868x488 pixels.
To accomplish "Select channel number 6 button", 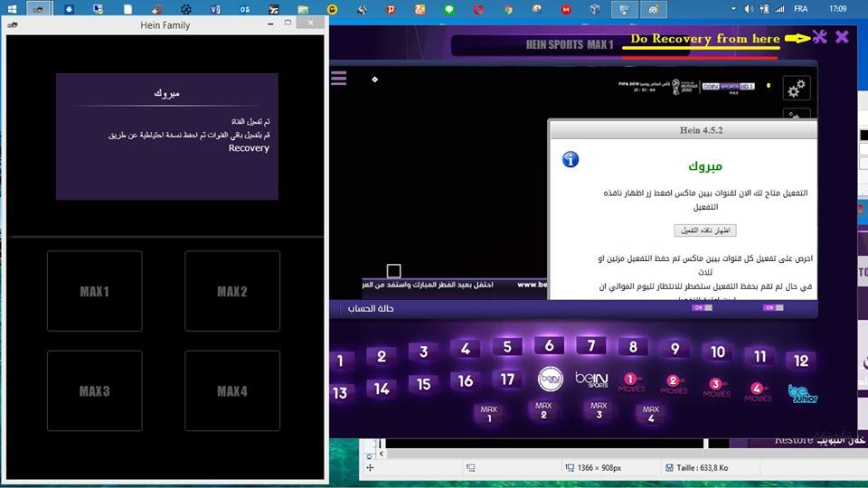I will (549, 345).
